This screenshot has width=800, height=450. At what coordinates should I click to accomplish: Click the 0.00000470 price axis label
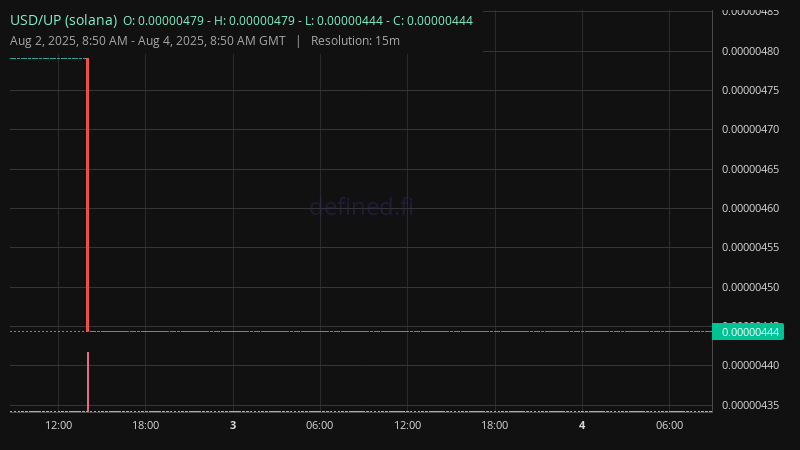751,130
